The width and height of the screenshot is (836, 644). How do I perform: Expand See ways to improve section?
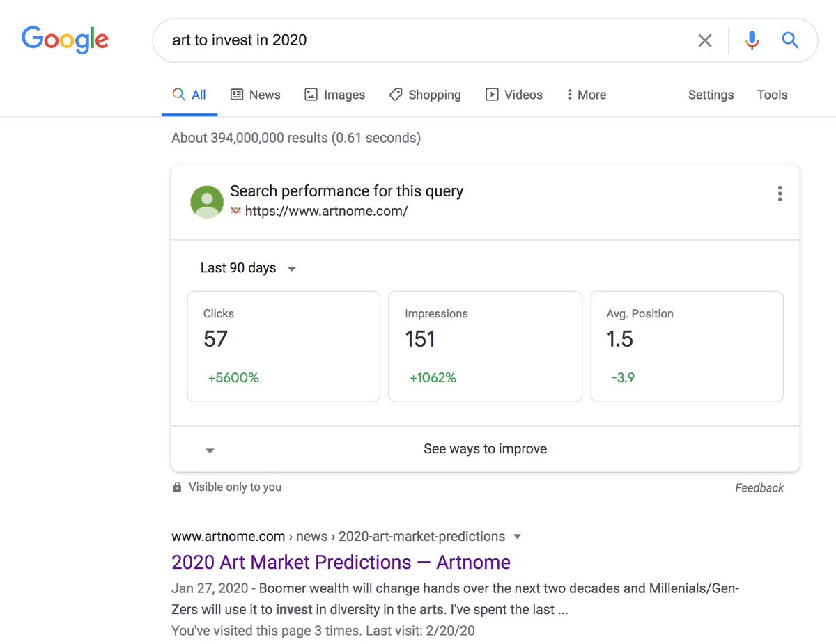[x=485, y=449]
